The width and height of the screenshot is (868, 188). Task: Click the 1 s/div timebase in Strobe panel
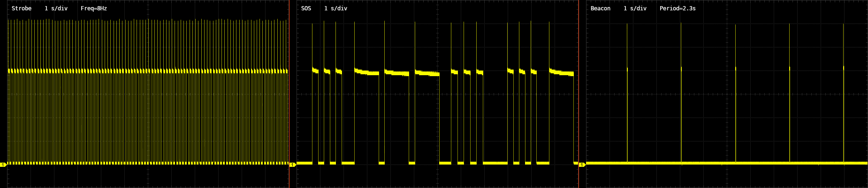[x=56, y=8]
